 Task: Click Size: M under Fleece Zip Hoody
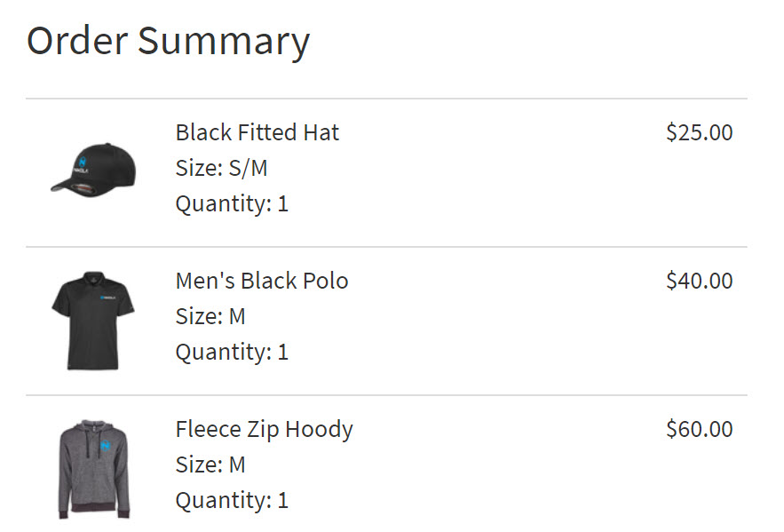(210, 465)
